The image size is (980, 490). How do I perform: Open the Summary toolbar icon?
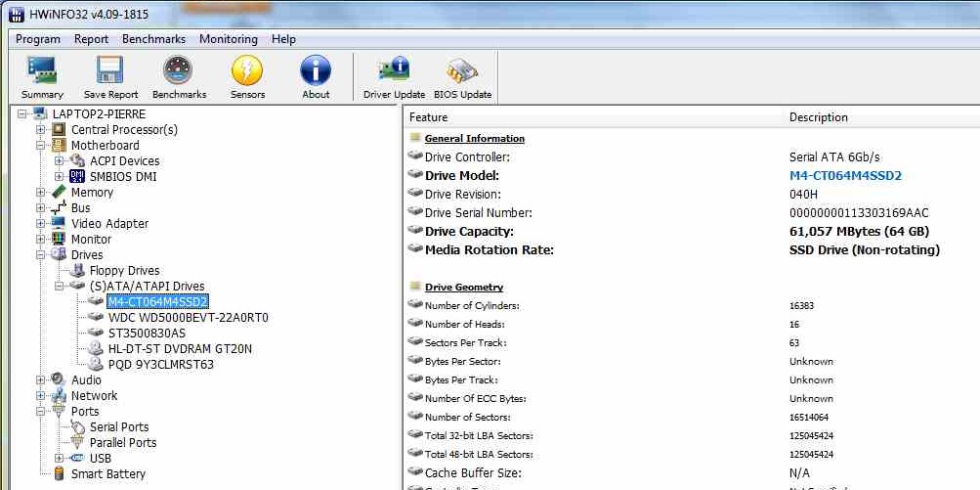[x=42, y=70]
